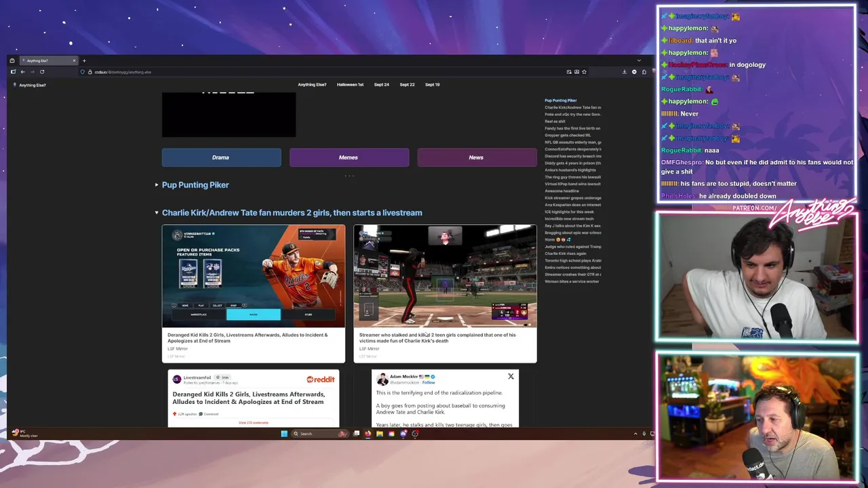The height and width of the screenshot is (488, 868).
Task: Switch to the 'Anything Else?' page tab
Action: click(312, 85)
